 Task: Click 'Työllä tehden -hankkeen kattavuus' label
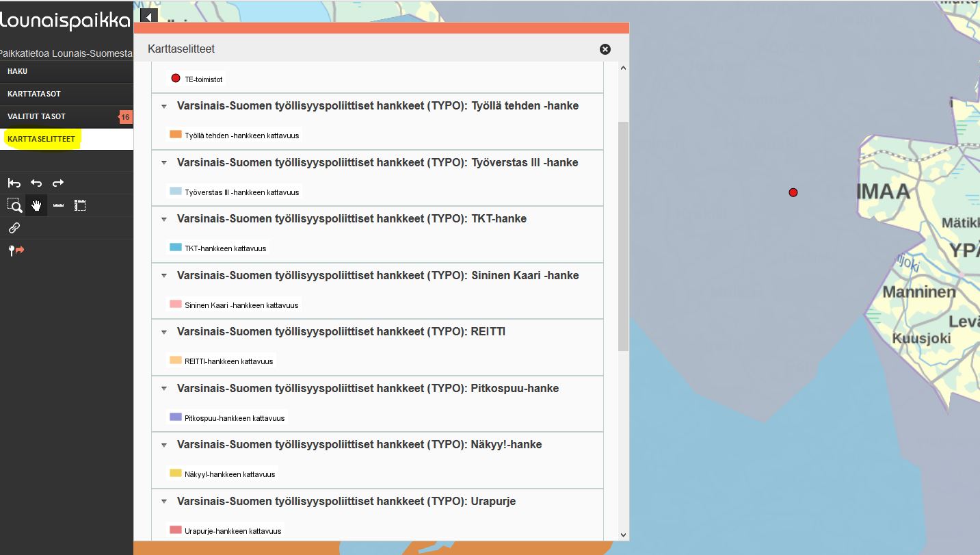click(242, 135)
